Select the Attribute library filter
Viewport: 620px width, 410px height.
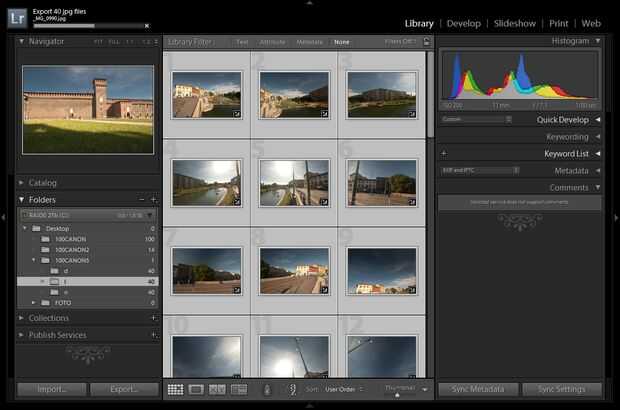coord(272,42)
